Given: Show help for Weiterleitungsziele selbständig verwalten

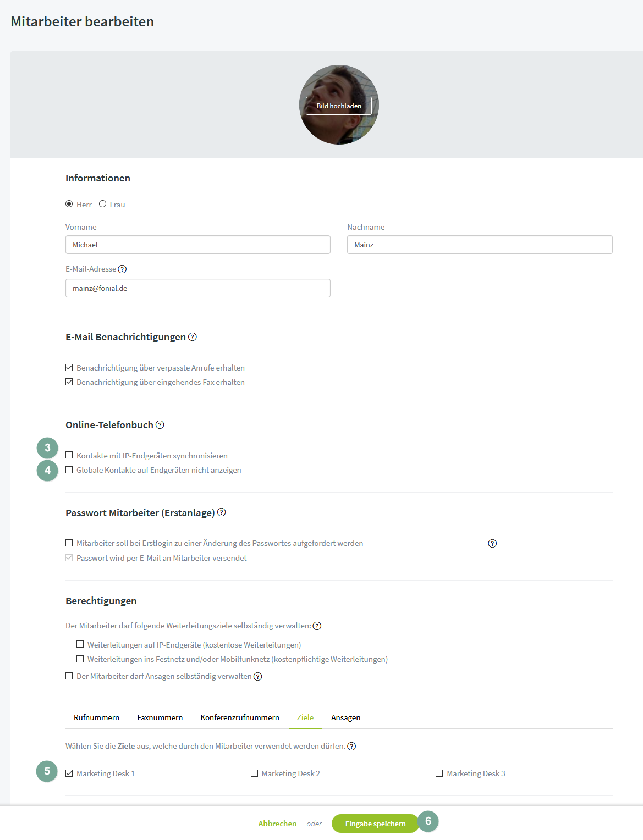Looking at the screenshot, I should [x=317, y=626].
